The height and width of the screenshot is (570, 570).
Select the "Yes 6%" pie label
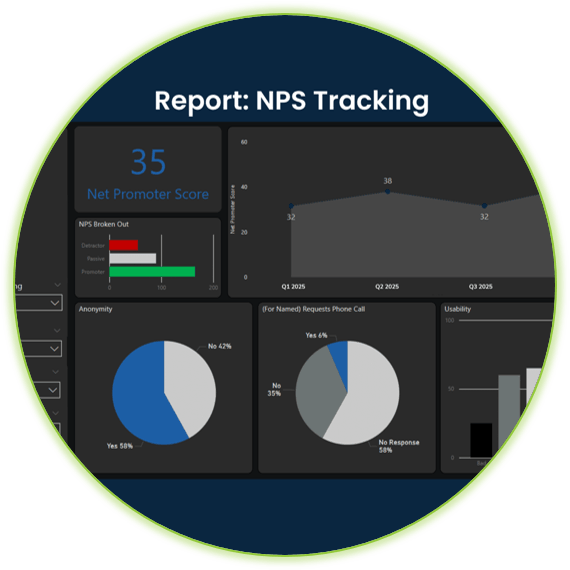point(316,335)
